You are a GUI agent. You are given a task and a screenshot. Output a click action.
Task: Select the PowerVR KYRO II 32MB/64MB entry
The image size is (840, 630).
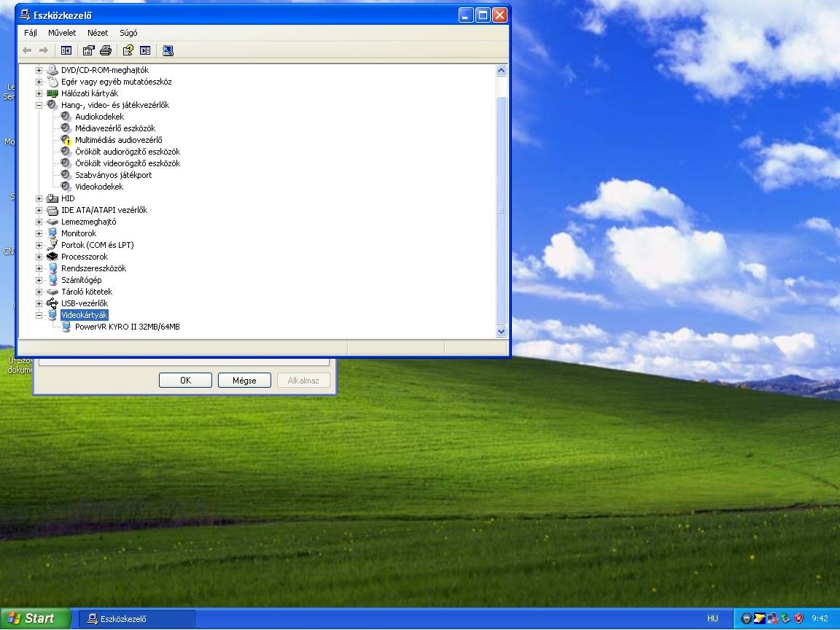click(128, 327)
